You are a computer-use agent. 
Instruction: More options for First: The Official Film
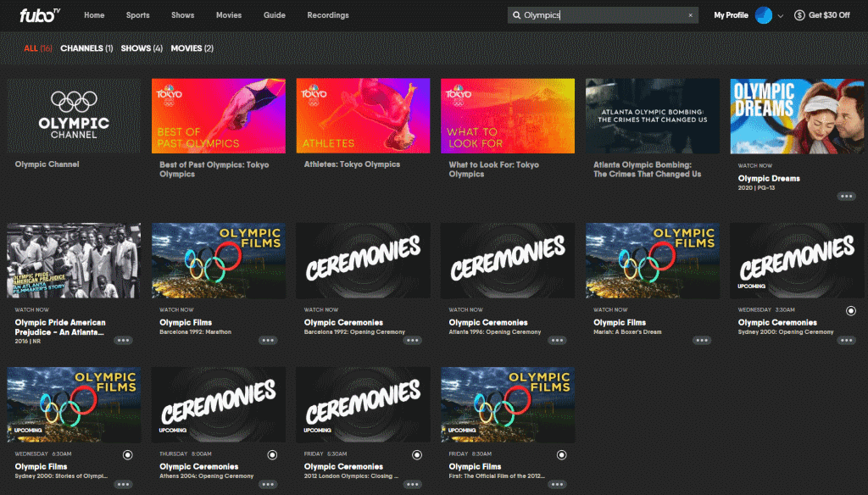557,485
